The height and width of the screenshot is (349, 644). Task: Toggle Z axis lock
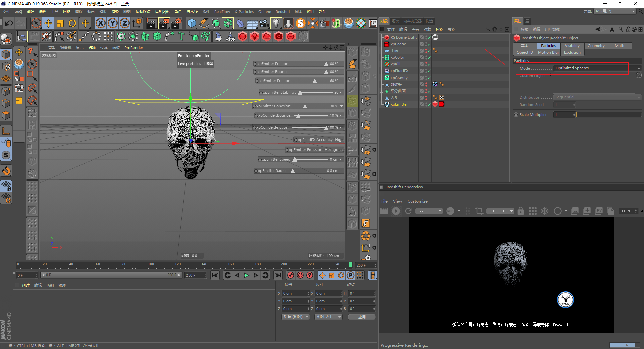[x=125, y=23]
